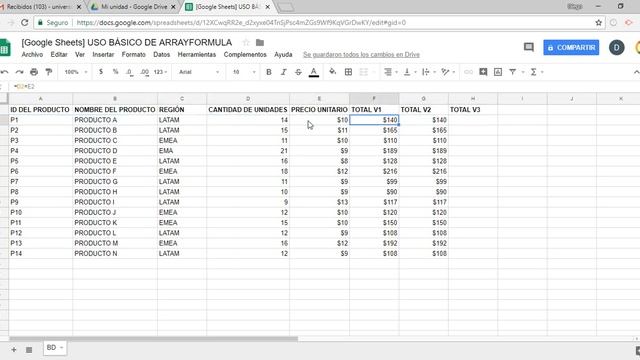Open the Editar menu

pos(59,54)
